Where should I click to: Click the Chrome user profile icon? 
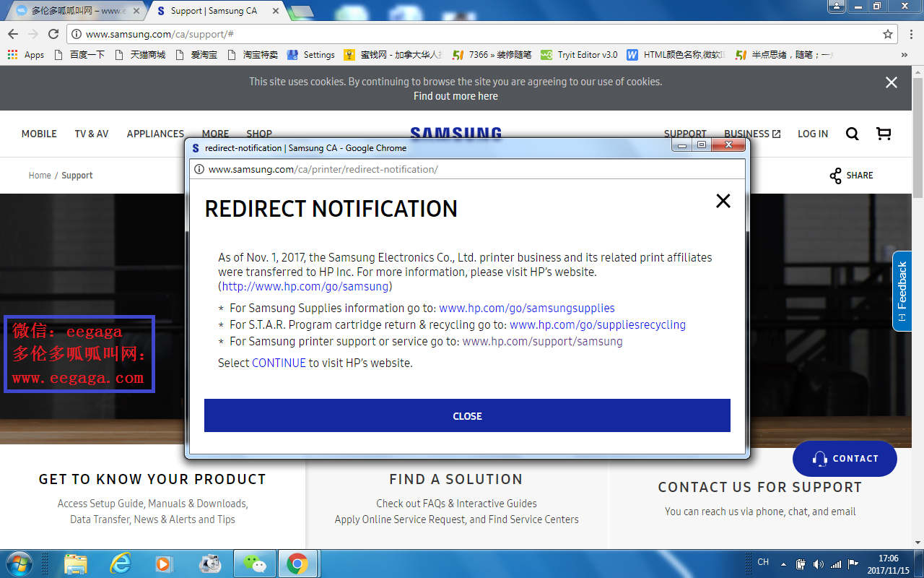tap(837, 6)
